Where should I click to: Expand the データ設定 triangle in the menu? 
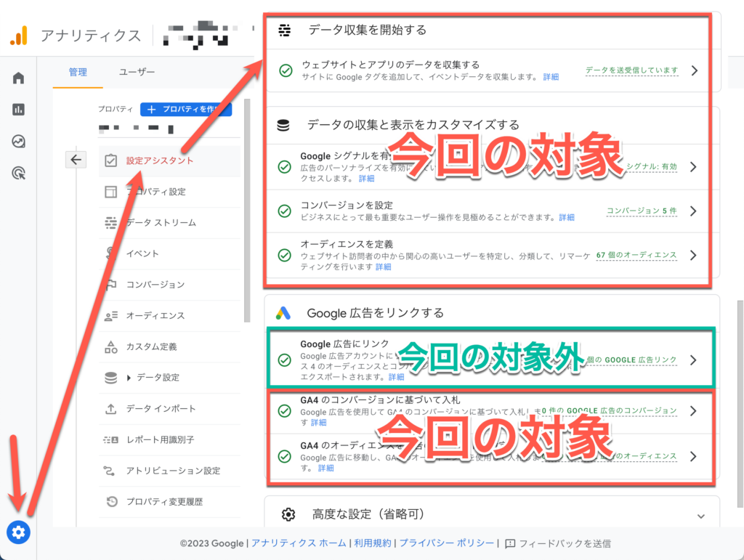[x=129, y=378]
